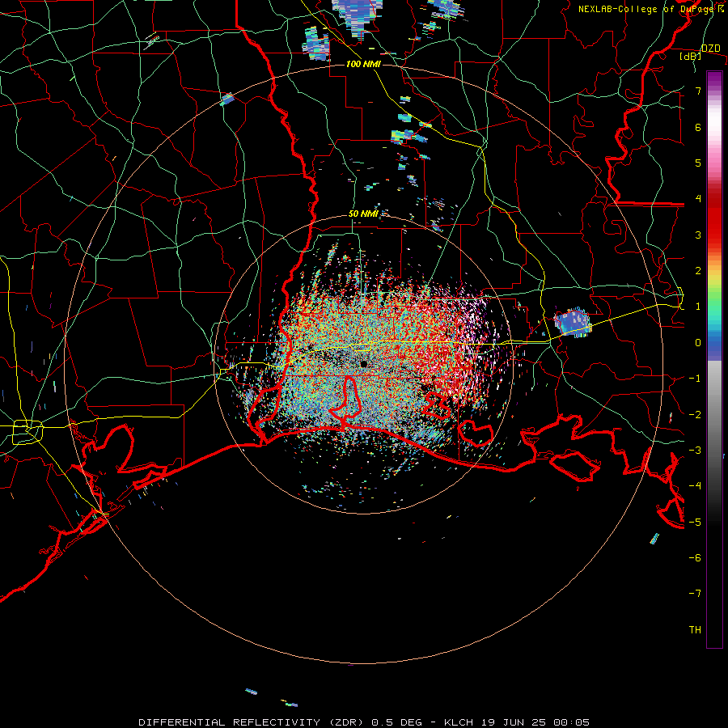
Task: Click the "6" value on the dB scale
Action: [698, 127]
